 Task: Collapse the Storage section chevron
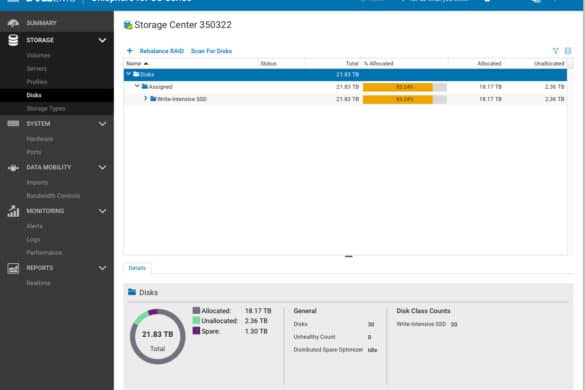[102, 40]
